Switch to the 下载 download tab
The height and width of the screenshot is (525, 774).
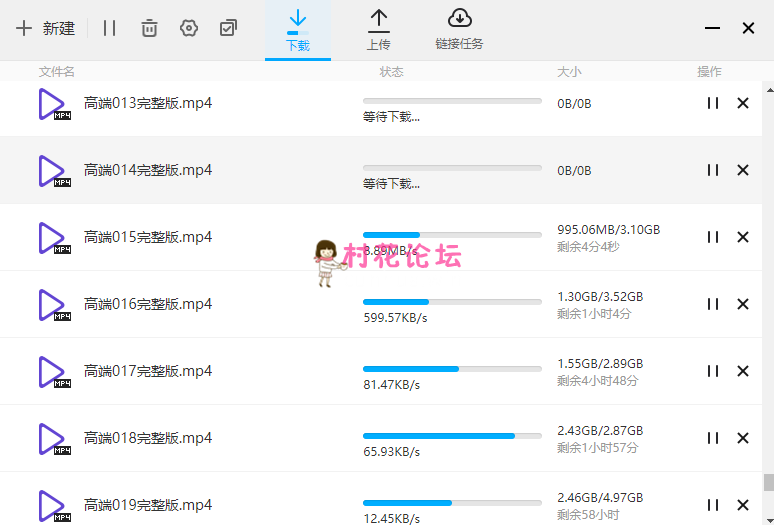[x=297, y=30]
